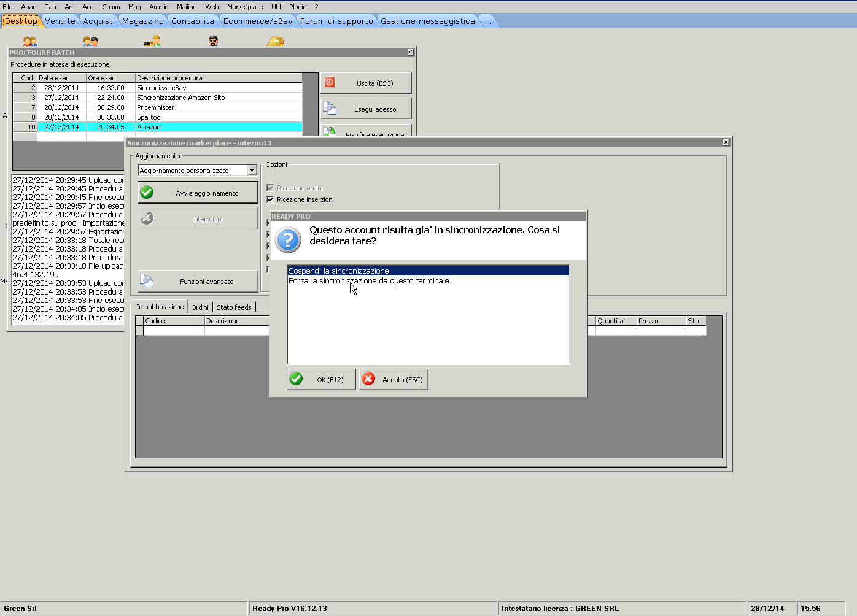Click the document icon on Funzioni avanzate
The image size is (857, 616).
coord(147,281)
